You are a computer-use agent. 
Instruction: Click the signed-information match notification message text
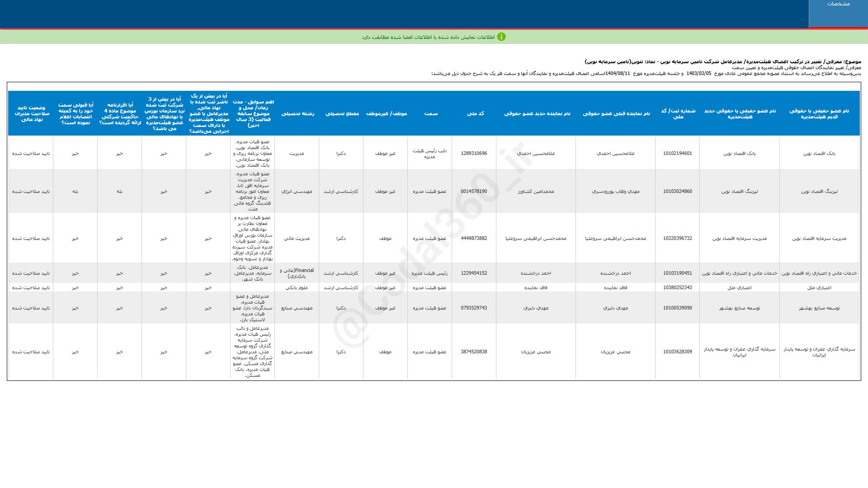point(428,37)
